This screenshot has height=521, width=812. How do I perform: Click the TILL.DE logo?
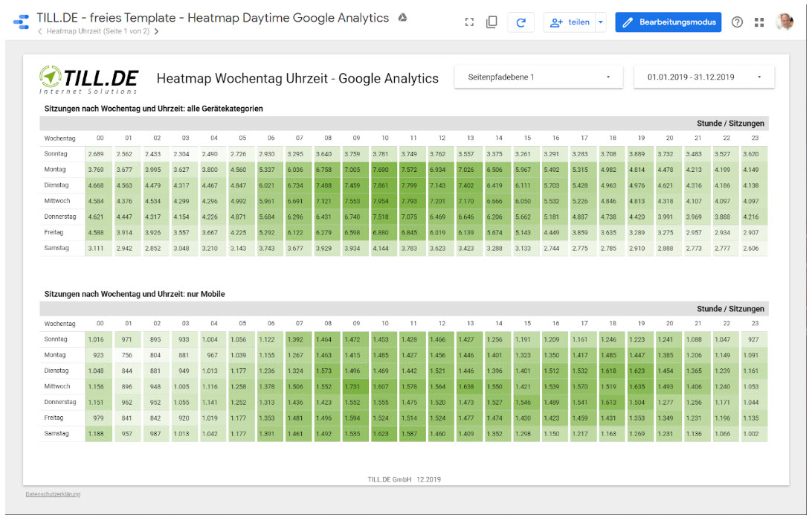pos(89,80)
